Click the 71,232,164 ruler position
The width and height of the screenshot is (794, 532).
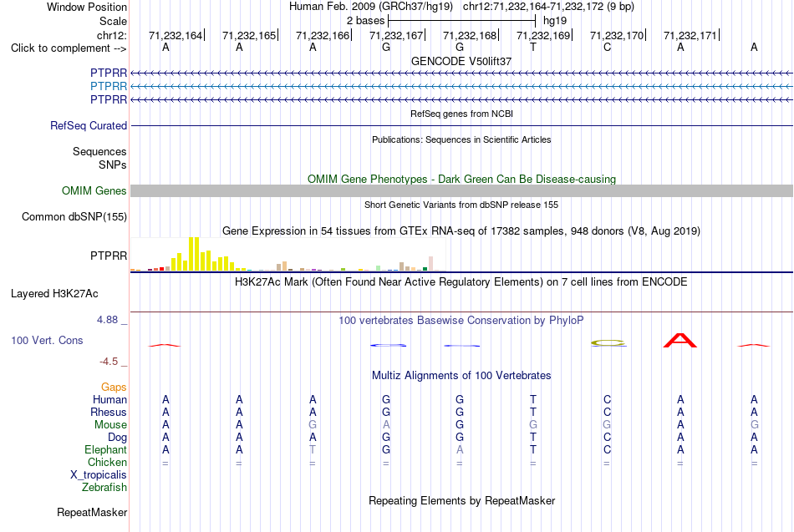176,35
